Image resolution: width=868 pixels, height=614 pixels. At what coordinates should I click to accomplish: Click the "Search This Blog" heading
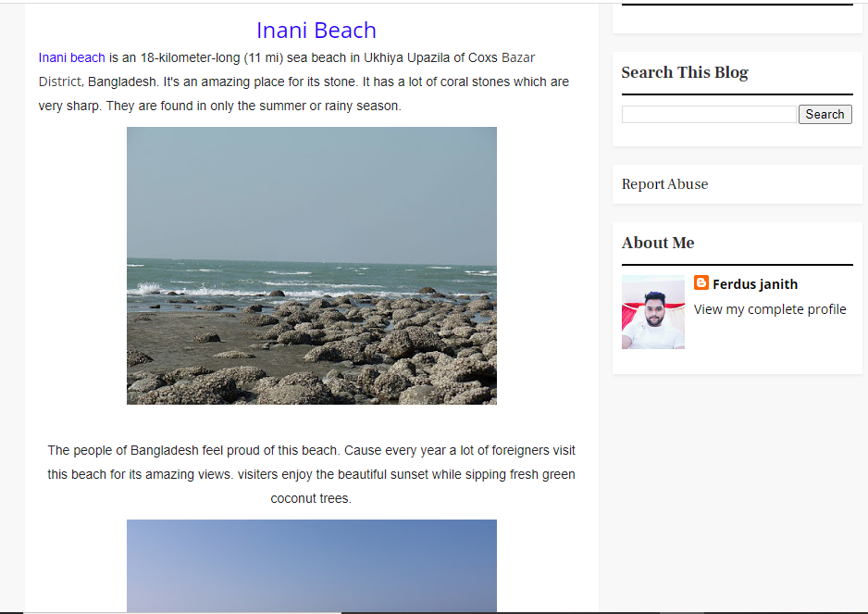[x=684, y=72]
